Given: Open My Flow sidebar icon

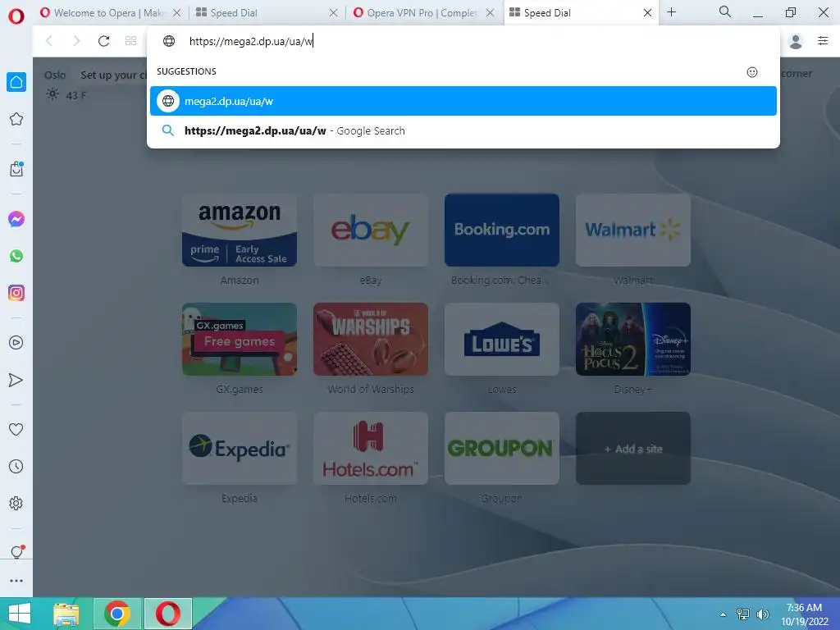Looking at the screenshot, I should click(16, 380).
